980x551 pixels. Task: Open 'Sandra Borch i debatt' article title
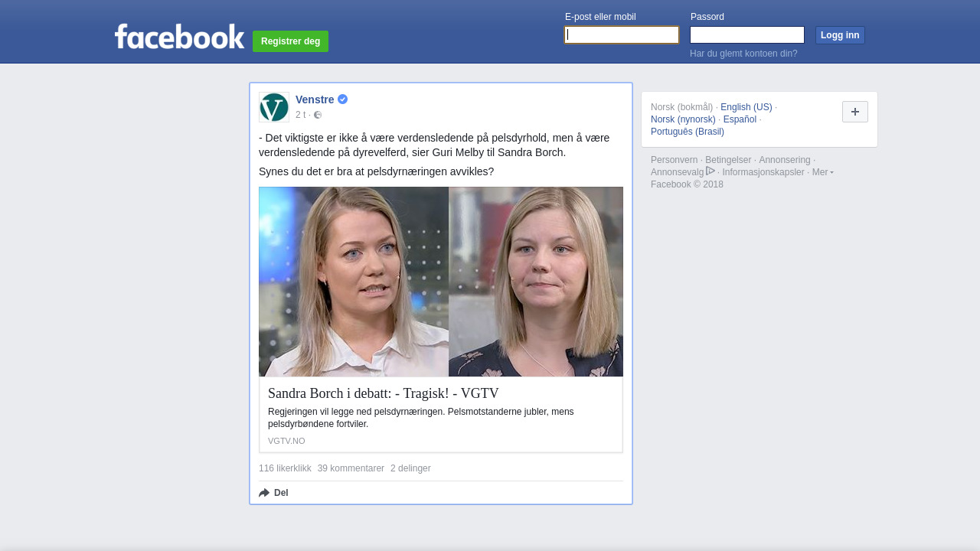pyautogui.click(x=384, y=393)
